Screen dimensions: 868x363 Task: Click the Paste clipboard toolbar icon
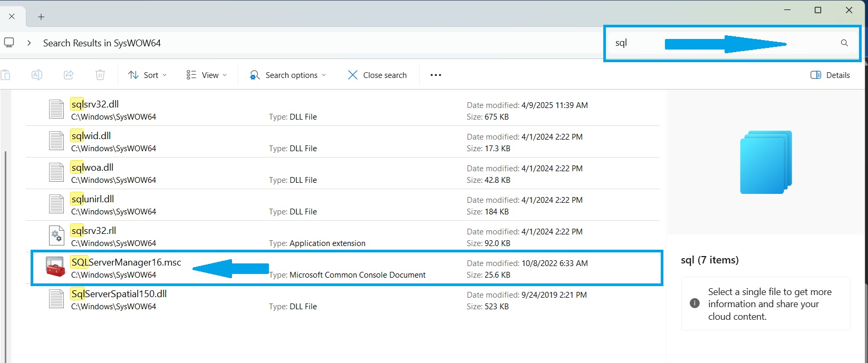pyautogui.click(x=5, y=75)
